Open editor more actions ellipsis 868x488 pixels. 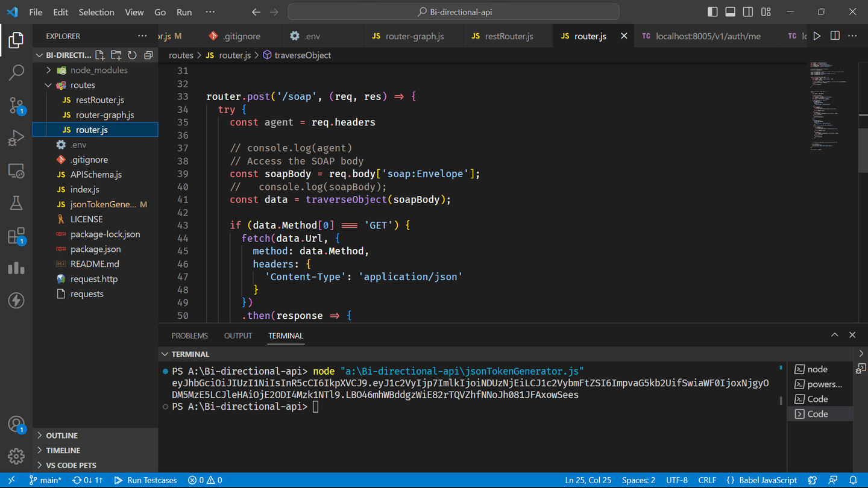pyautogui.click(x=852, y=36)
